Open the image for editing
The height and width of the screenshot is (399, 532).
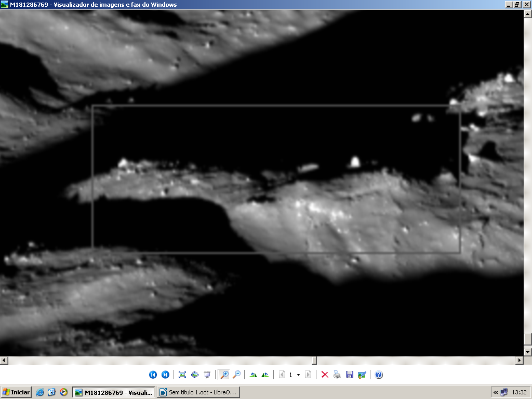point(362,375)
